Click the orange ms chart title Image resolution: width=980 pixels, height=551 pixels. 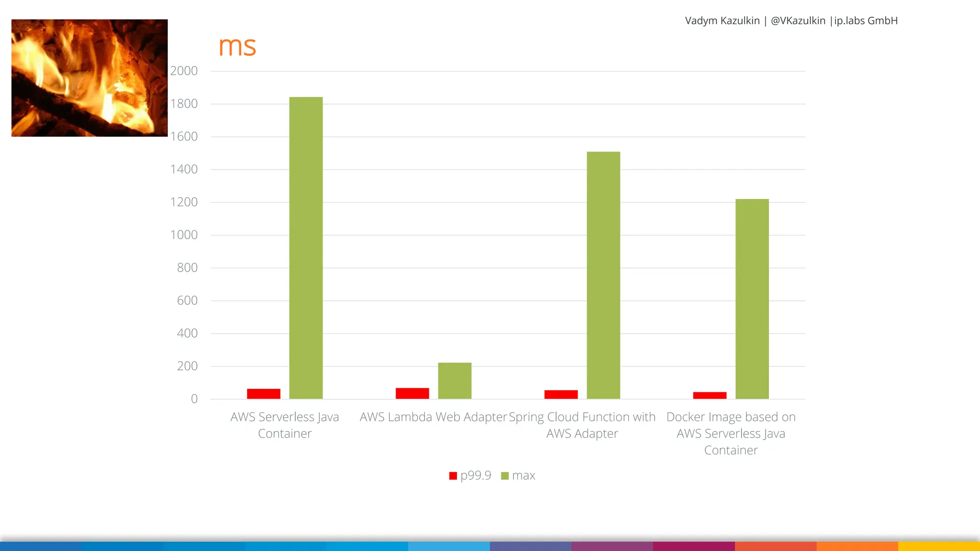tap(237, 46)
